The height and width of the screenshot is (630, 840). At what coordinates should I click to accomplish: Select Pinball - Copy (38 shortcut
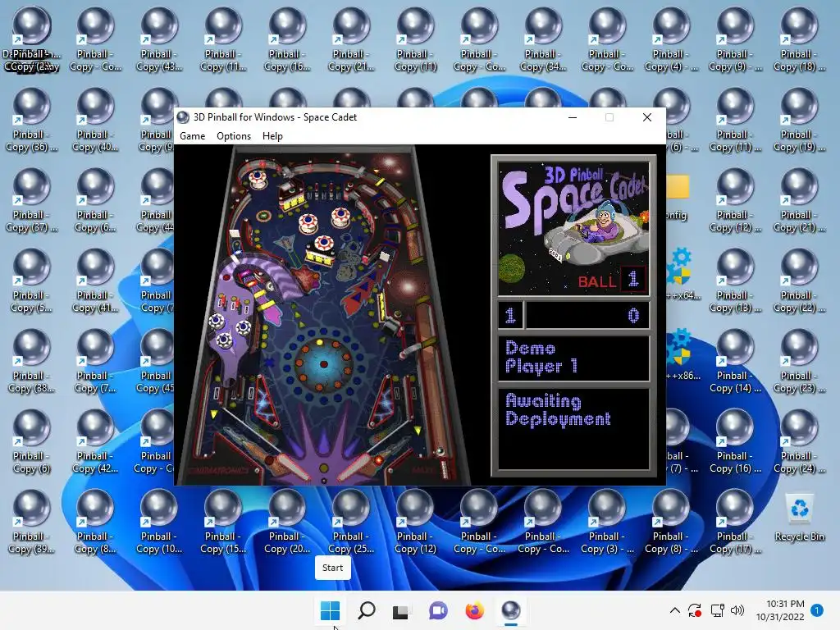(32, 361)
